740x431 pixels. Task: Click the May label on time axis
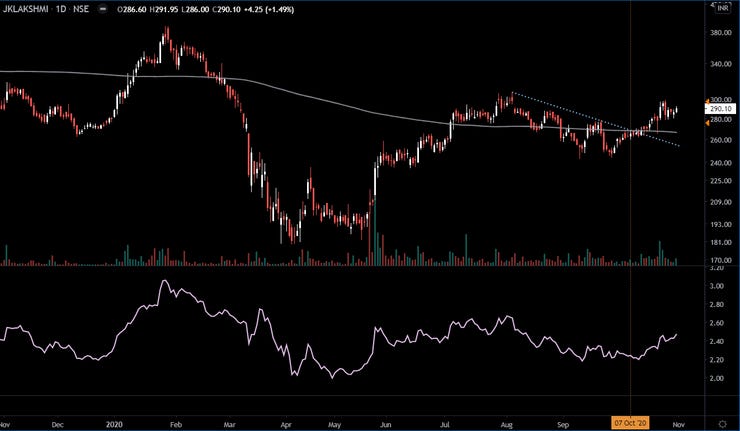335,424
